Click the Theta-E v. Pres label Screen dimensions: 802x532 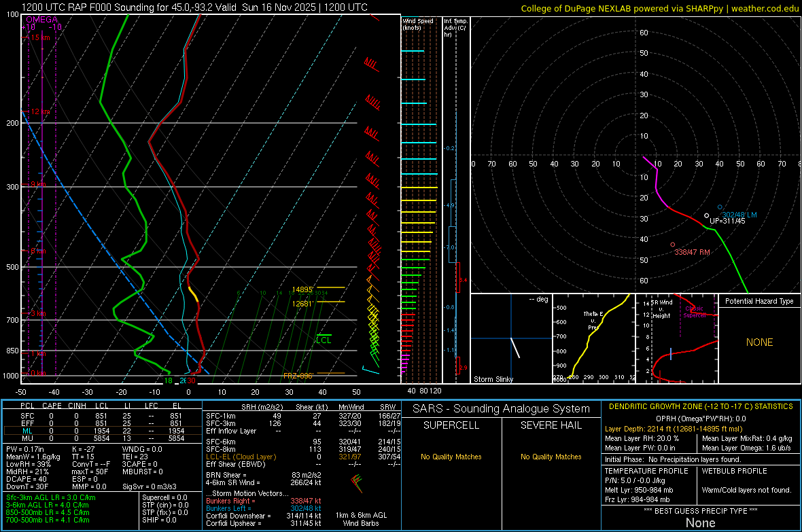[593, 320]
